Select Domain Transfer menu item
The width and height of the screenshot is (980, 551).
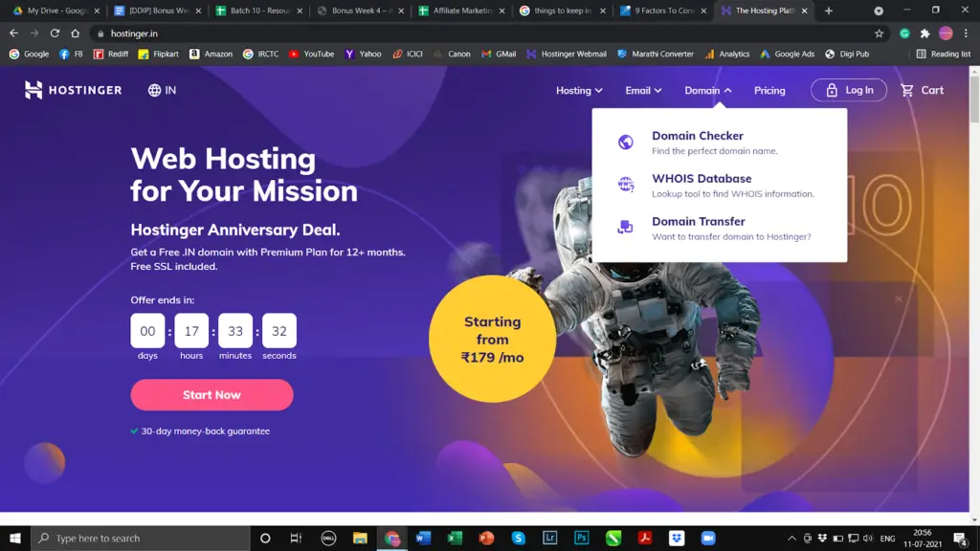tap(720, 228)
